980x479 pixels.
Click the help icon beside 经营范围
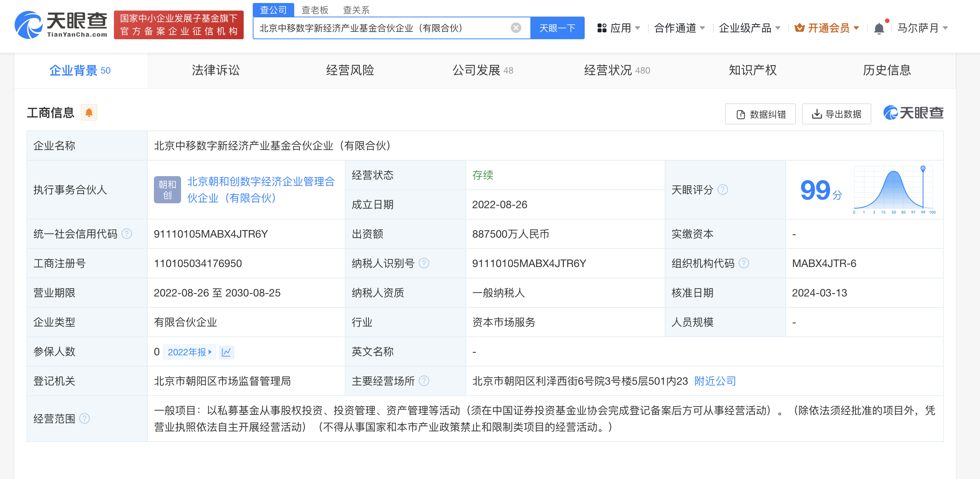pyautogui.click(x=84, y=419)
